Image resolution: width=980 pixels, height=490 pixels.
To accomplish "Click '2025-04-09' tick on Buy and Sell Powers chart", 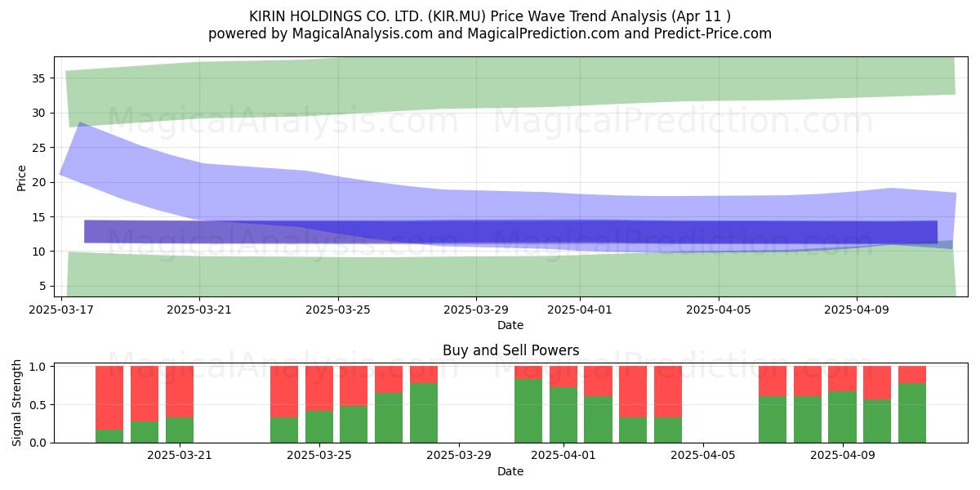I will tap(843, 456).
